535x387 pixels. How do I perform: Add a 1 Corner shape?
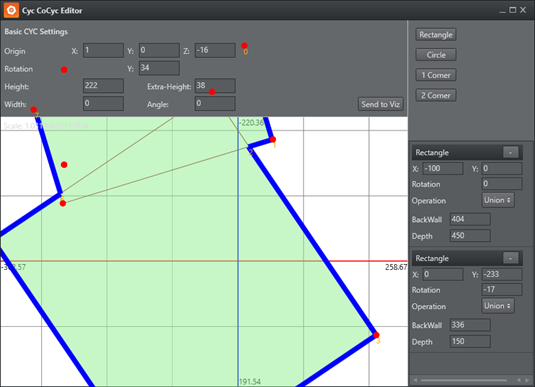tap(436, 75)
